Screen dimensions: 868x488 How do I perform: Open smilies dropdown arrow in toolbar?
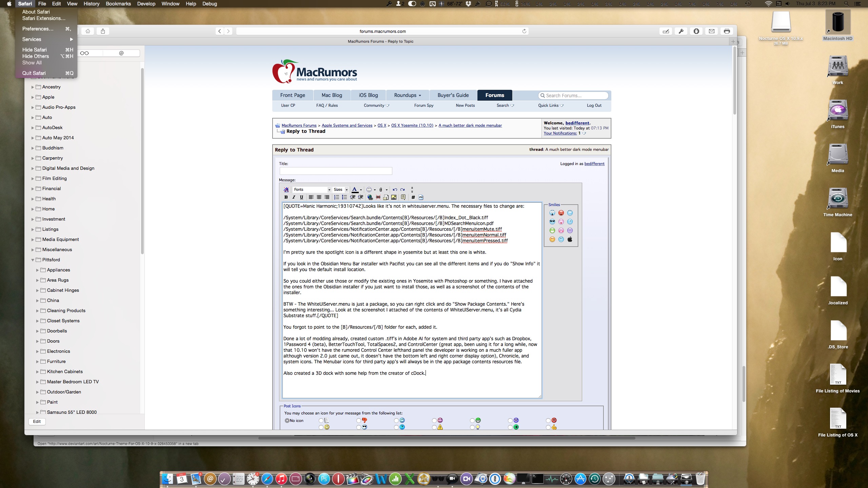pos(375,190)
